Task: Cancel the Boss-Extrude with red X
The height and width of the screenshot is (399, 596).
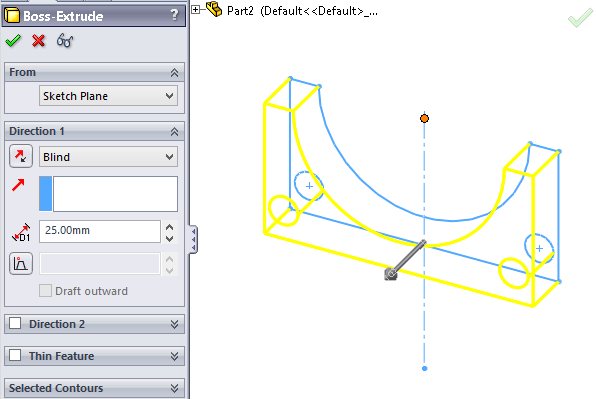Action: pyautogui.click(x=38, y=40)
